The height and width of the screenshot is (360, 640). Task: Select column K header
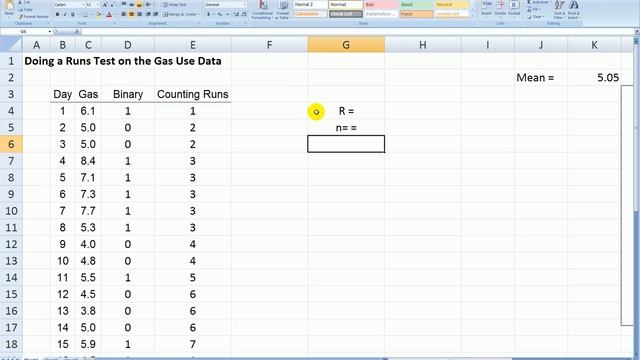[x=594, y=44]
